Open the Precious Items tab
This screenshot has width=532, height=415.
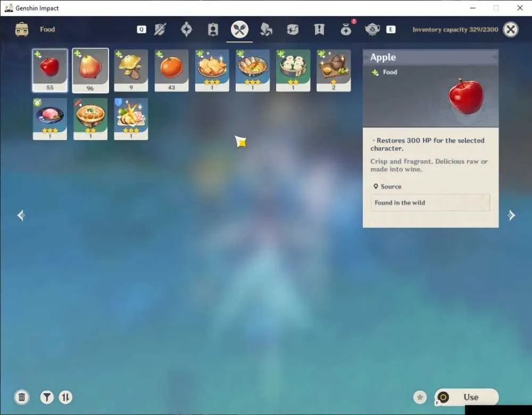pos(346,29)
